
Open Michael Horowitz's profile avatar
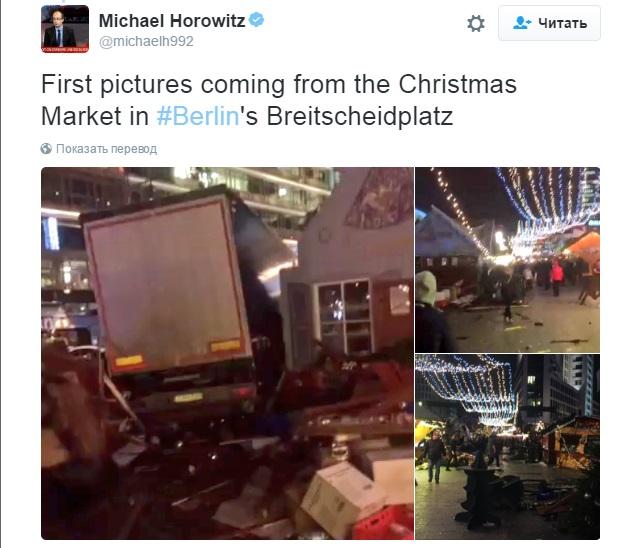[x=65, y=29]
